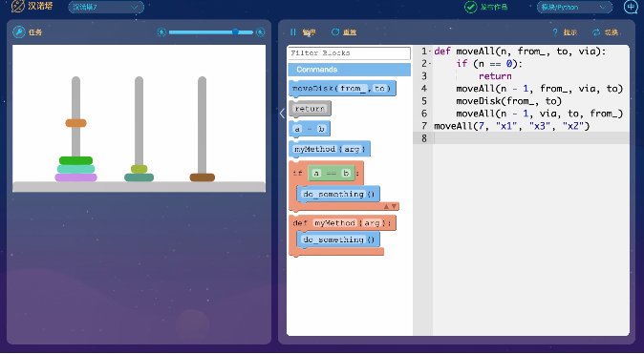The height and width of the screenshot is (354, 644).
Task: Collapse the block palette with left chevron
Action: [282, 114]
